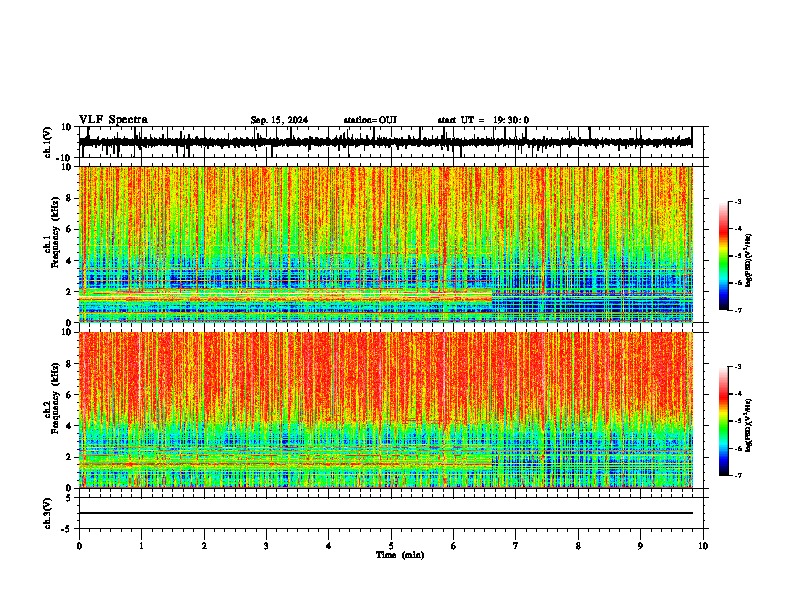Click the ch.1 spectrogram color scale bar

723,256
